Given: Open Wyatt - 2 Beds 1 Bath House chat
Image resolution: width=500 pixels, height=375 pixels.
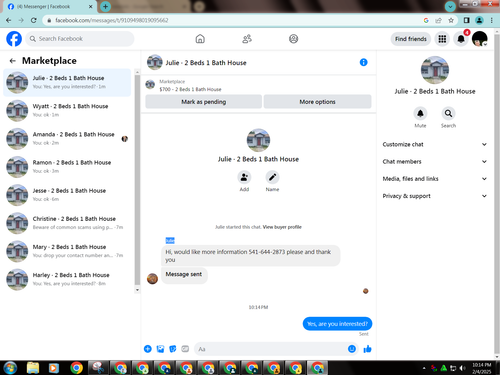Looking at the screenshot, I should pos(67,110).
